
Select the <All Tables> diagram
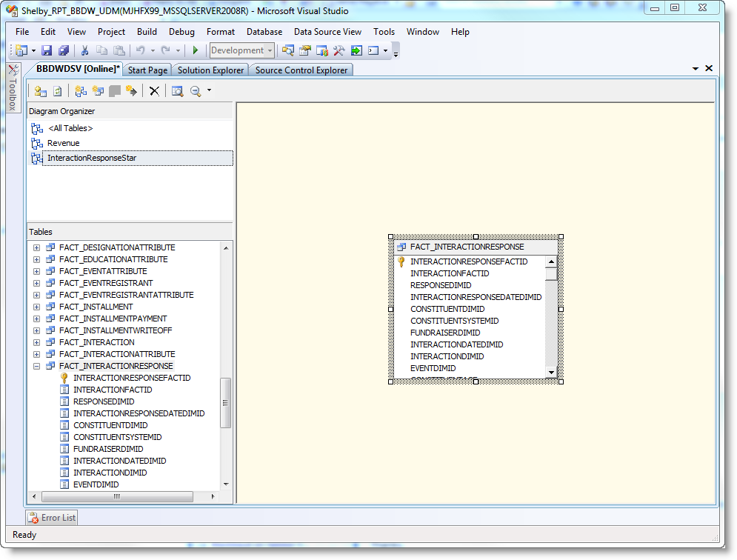70,128
